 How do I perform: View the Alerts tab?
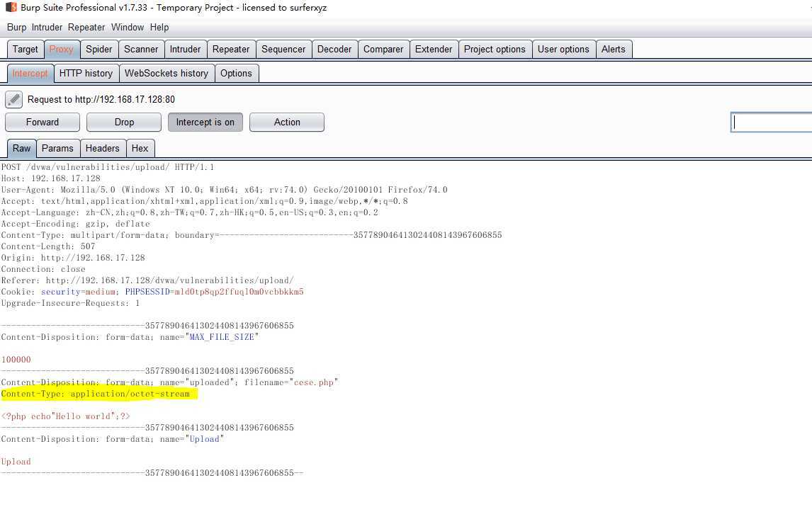tap(614, 49)
